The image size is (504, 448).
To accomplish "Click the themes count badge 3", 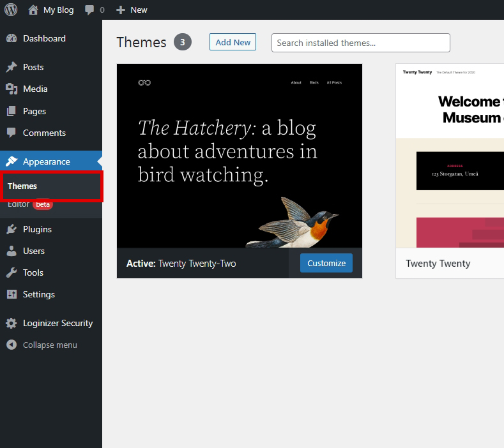I will click(183, 42).
